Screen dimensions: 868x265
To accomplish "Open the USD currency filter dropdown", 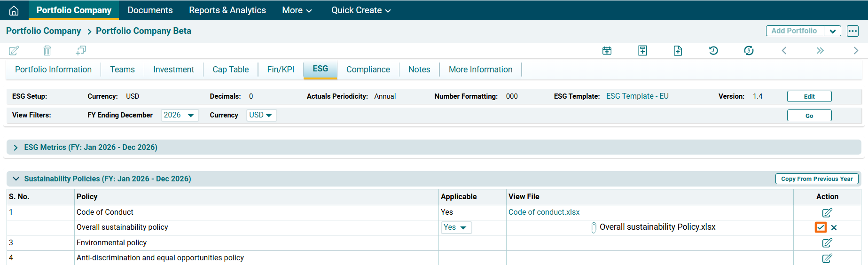I will coord(261,115).
